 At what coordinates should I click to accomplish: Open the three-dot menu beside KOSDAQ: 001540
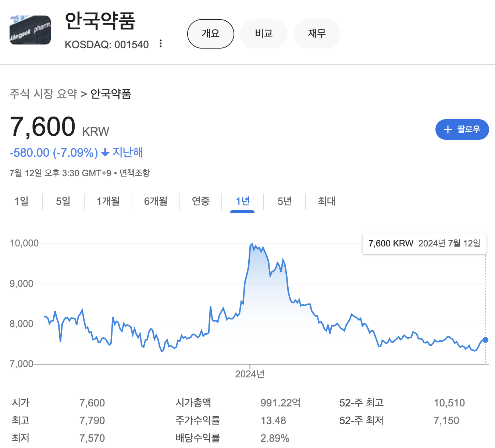[161, 44]
